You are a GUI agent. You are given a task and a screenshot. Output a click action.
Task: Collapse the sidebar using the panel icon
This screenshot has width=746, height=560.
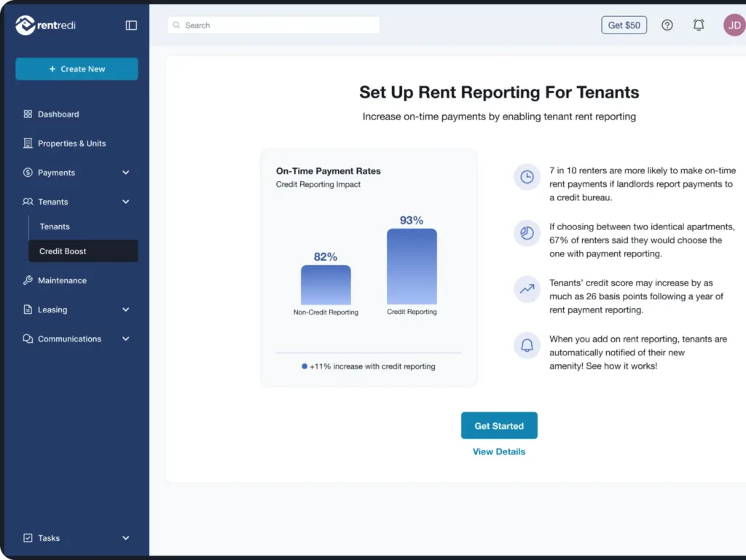pos(131,25)
